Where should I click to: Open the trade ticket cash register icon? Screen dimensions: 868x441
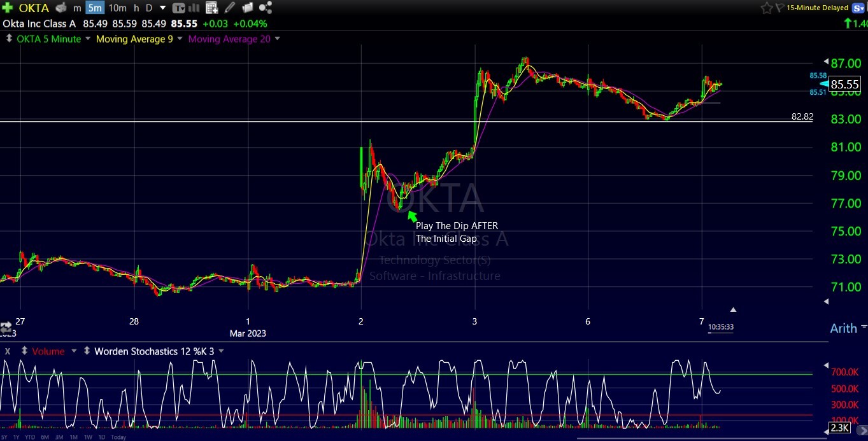tap(61, 8)
